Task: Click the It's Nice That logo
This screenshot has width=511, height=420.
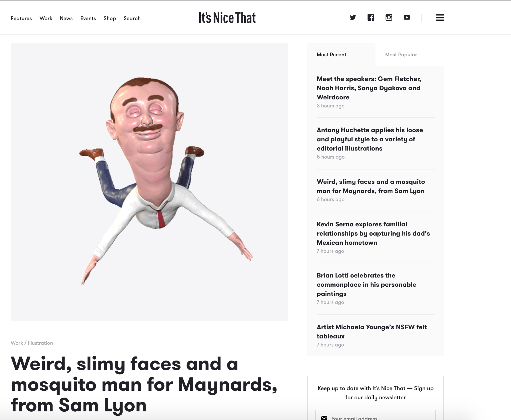Action: (227, 18)
